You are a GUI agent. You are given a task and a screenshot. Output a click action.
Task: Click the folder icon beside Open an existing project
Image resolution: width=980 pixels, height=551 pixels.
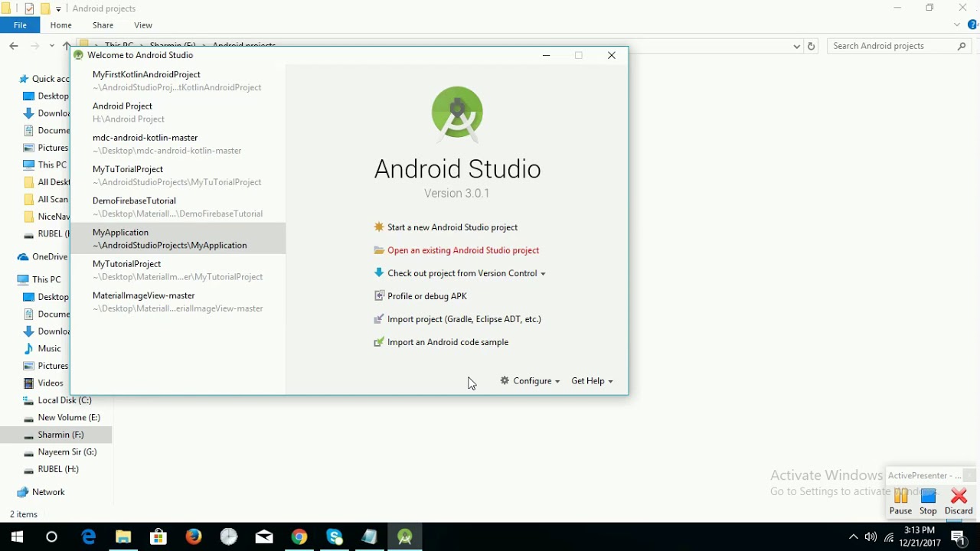point(378,250)
